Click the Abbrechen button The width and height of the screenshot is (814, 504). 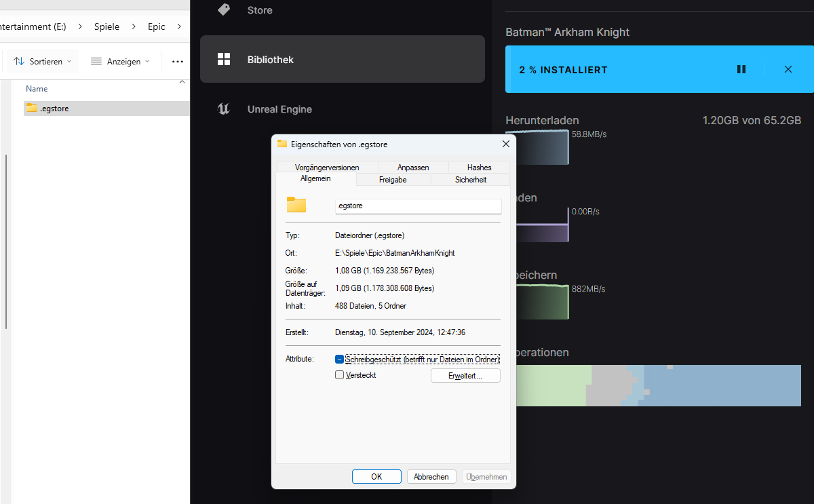[x=431, y=477]
